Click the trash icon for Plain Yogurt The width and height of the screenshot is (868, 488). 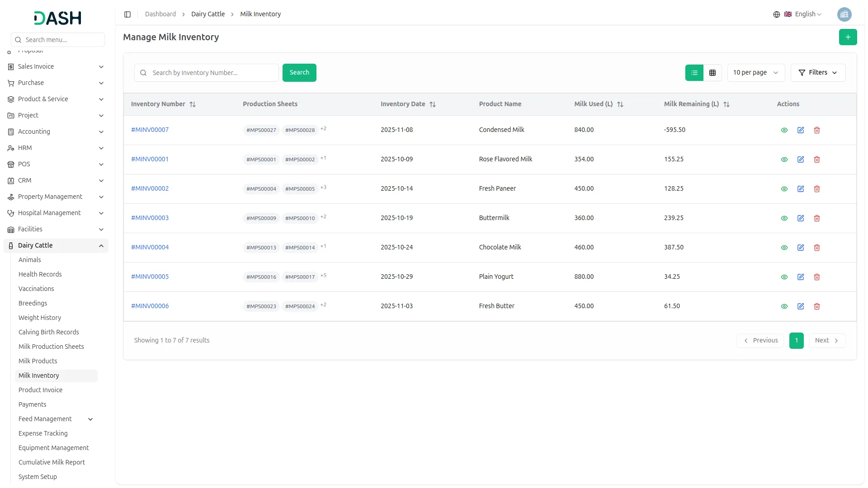(816, 277)
